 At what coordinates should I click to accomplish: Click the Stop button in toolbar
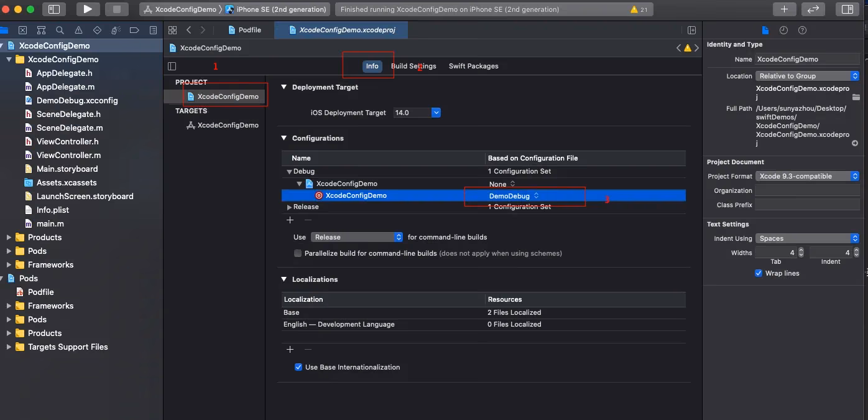pos(117,9)
